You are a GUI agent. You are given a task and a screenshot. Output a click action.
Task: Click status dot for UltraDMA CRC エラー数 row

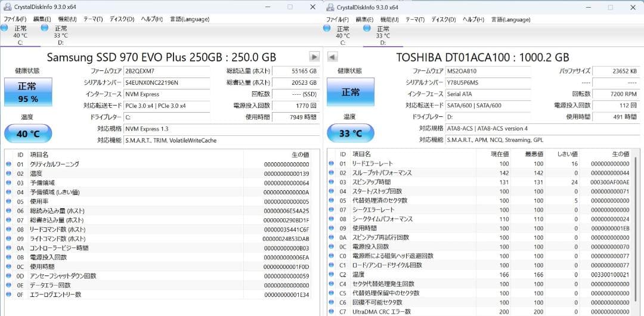[x=332, y=311]
